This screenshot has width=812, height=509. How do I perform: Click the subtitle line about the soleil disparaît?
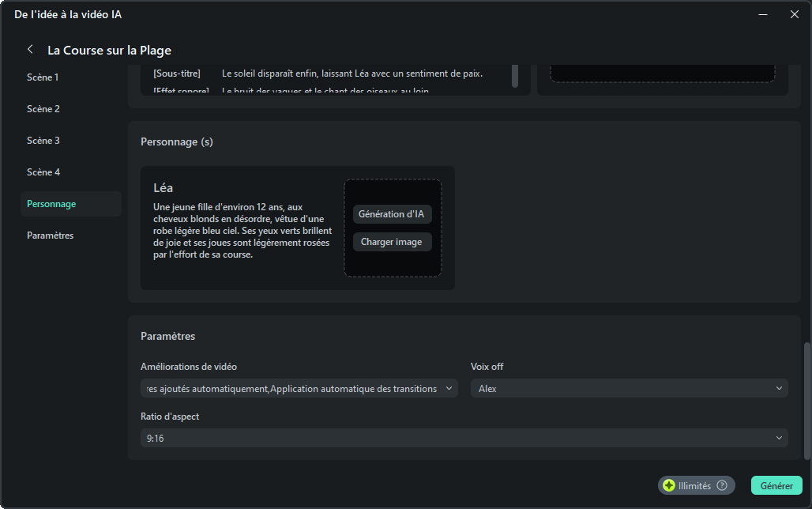[352, 74]
